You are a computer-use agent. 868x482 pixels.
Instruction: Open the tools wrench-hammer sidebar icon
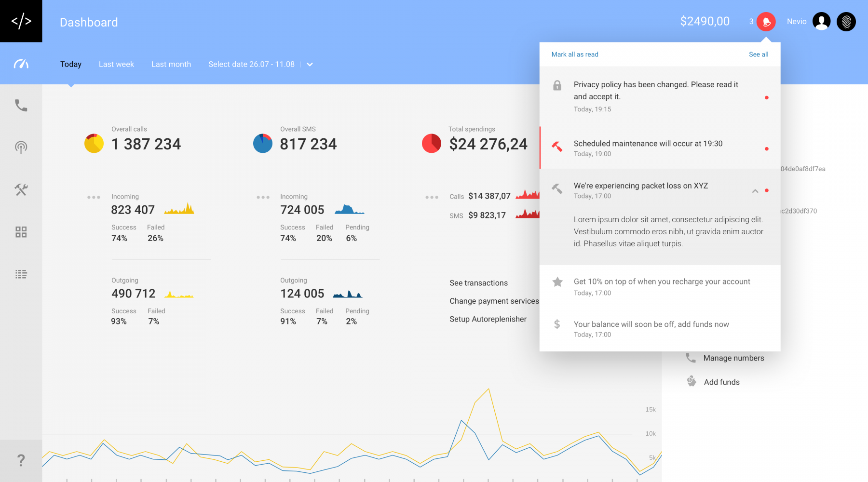click(21, 189)
